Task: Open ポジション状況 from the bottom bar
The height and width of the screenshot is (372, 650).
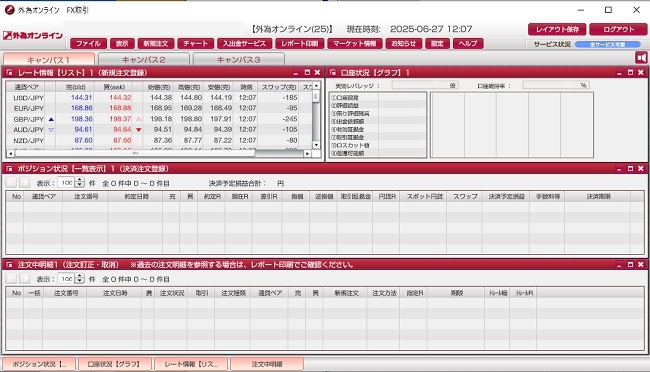Action: pos(39,364)
